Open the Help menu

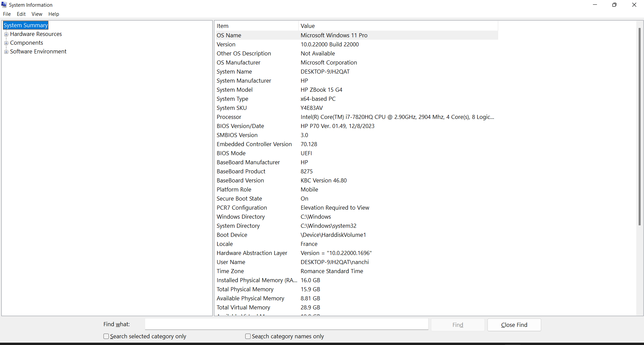click(54, 14)
